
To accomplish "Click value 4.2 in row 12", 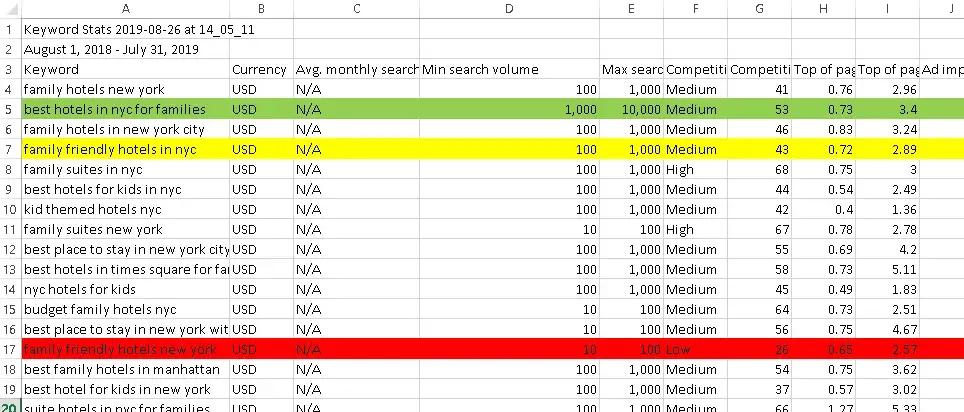I will (887, 250).
